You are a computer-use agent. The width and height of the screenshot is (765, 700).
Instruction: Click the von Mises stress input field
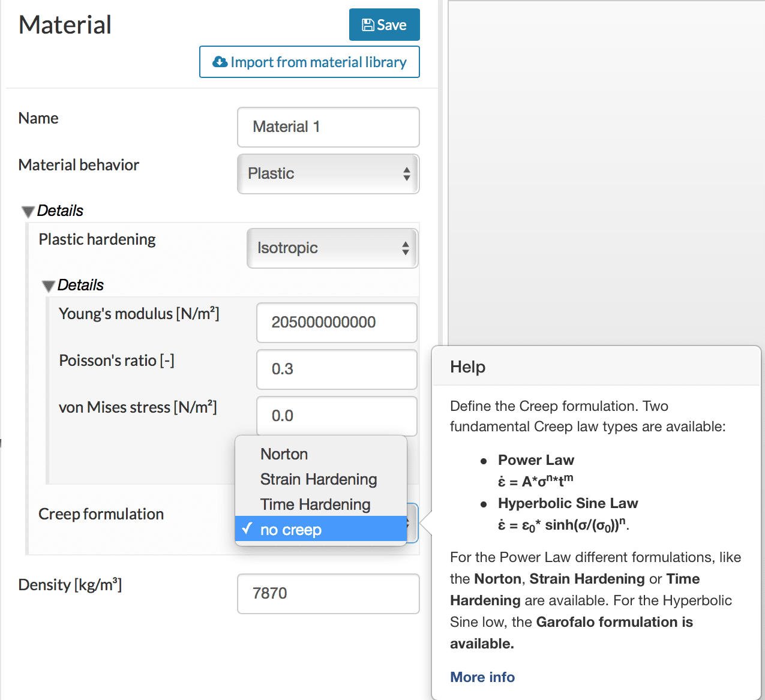point(336,416)
